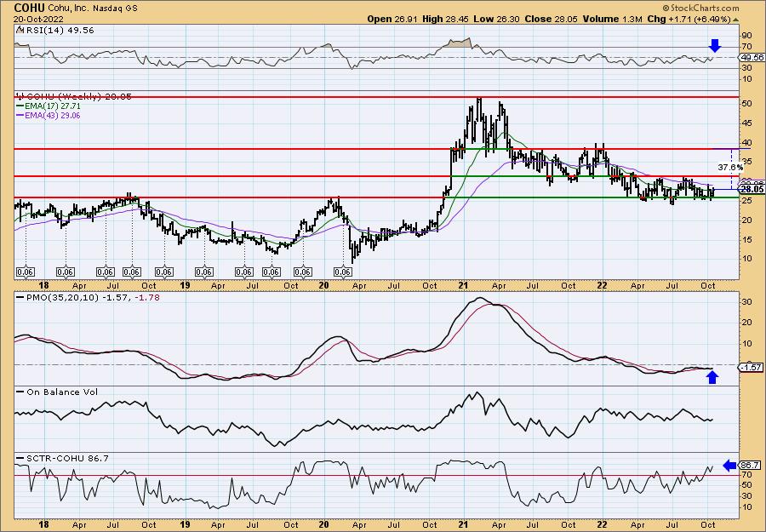Click the -1.57 PMO axis value tag
Image resolution: width=766 pixels, height=532 pixels.
tap(752, 367)
